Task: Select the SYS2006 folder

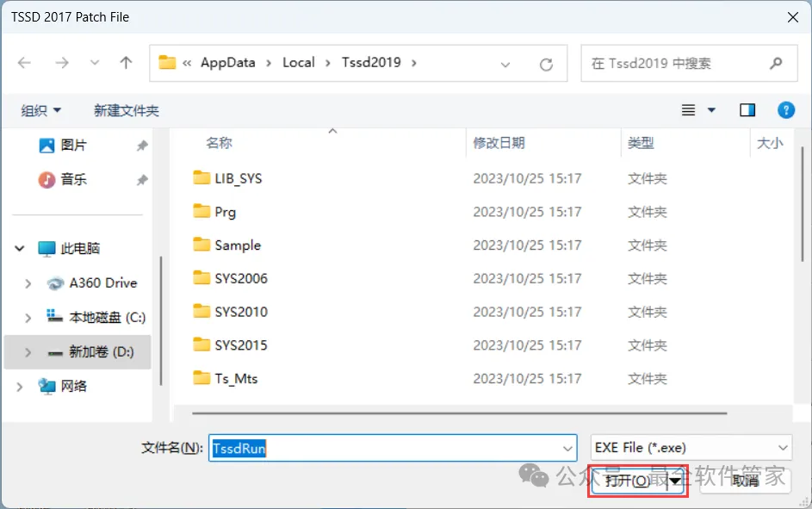Action: (241, 278)
